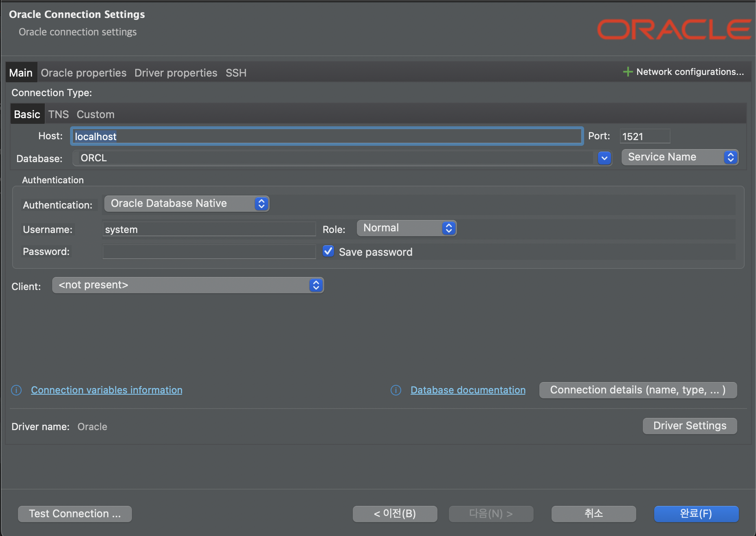Open Driver Settings
The width and height of the screenshot is (756, 536).
pos(690,426)
